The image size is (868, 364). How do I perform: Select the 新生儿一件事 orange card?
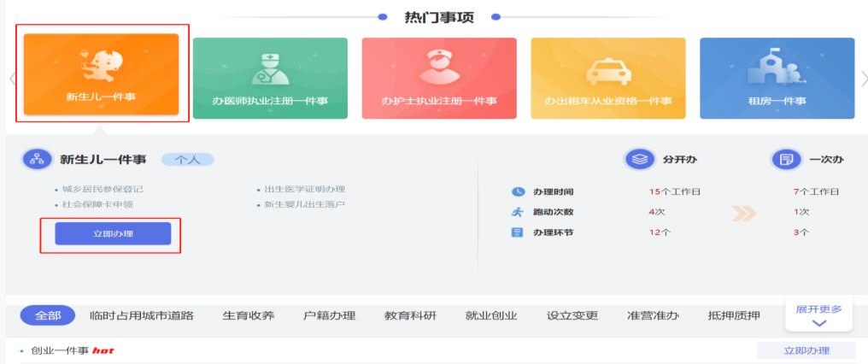(101, 73)
